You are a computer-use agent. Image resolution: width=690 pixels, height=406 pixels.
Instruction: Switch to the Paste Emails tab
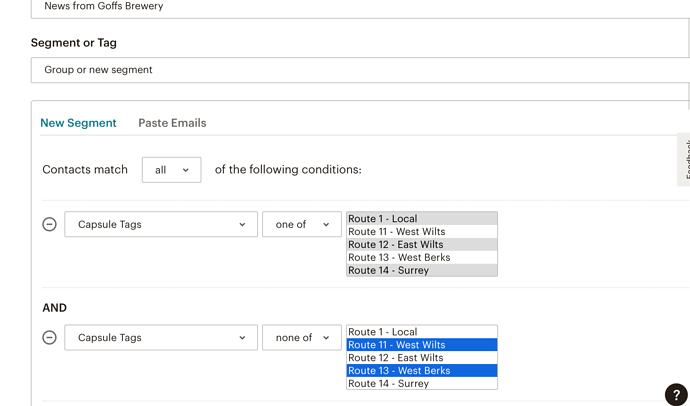(x=172, y=123)
